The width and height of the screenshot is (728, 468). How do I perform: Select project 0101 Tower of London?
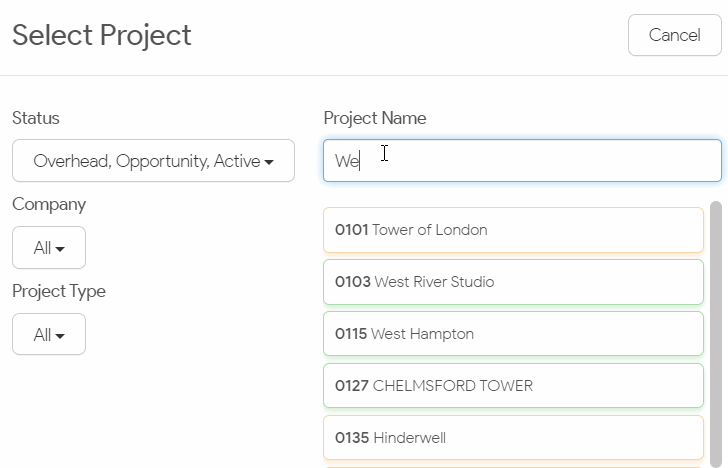click(514, 230)
